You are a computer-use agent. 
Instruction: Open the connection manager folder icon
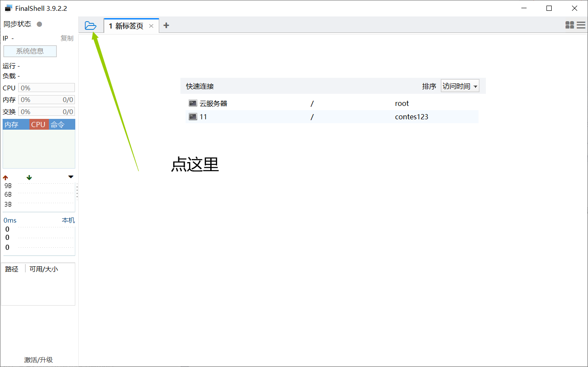point(90,26)
